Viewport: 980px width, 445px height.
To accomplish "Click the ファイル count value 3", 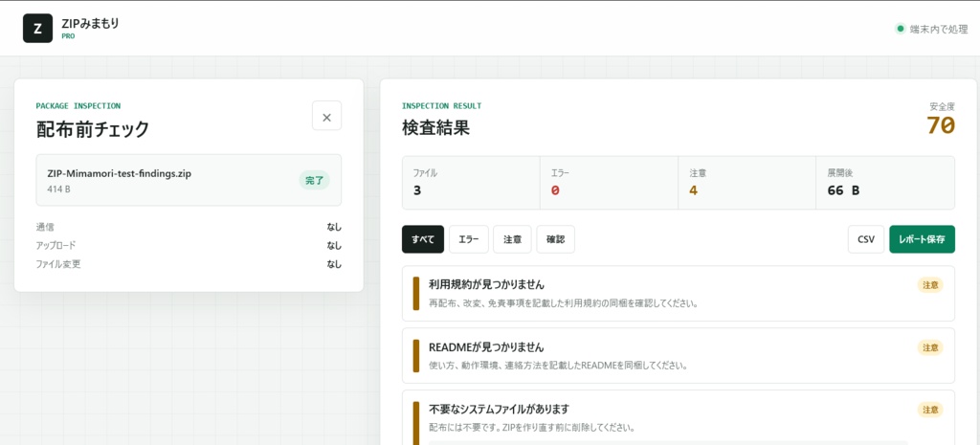I will (x=417, y=190).
